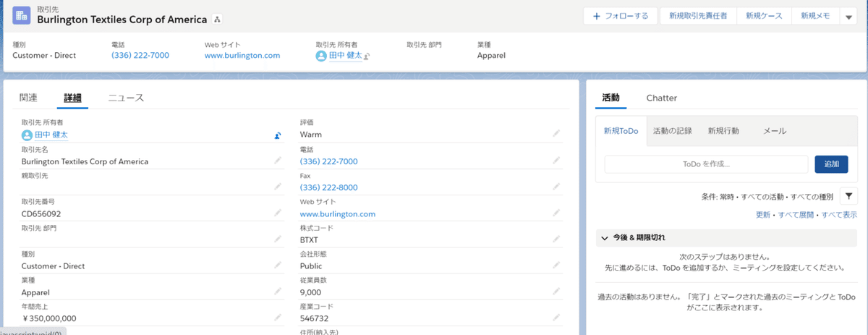This screenshot has height=335, width=868.
Task: Click 546732 industry code value
Action: (x=315, y=318)
